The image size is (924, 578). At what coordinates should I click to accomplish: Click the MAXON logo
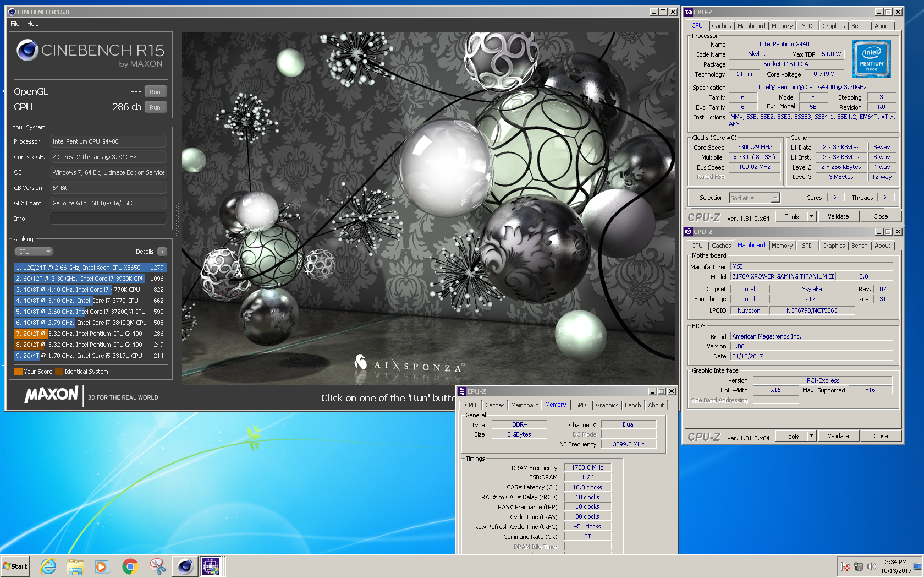click(52, 394)
